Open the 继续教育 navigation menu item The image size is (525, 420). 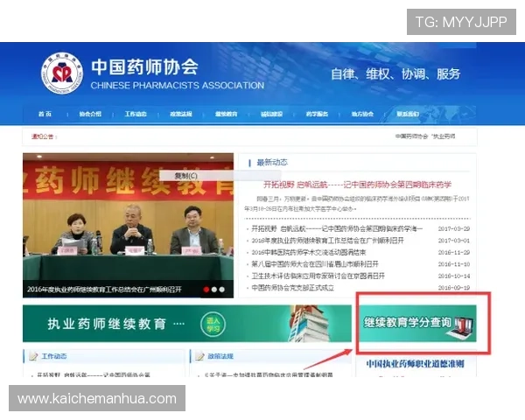tap(227, 114)
